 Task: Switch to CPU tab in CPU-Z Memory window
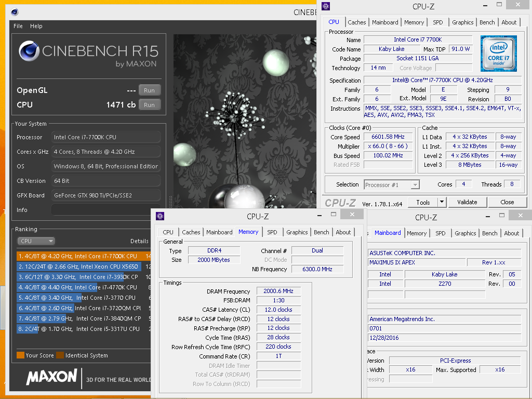168,232
